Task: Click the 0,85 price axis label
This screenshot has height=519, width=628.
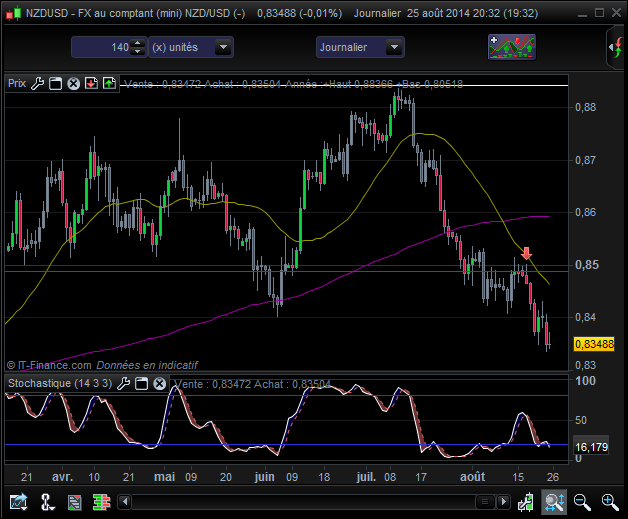Action: point(587,265)
